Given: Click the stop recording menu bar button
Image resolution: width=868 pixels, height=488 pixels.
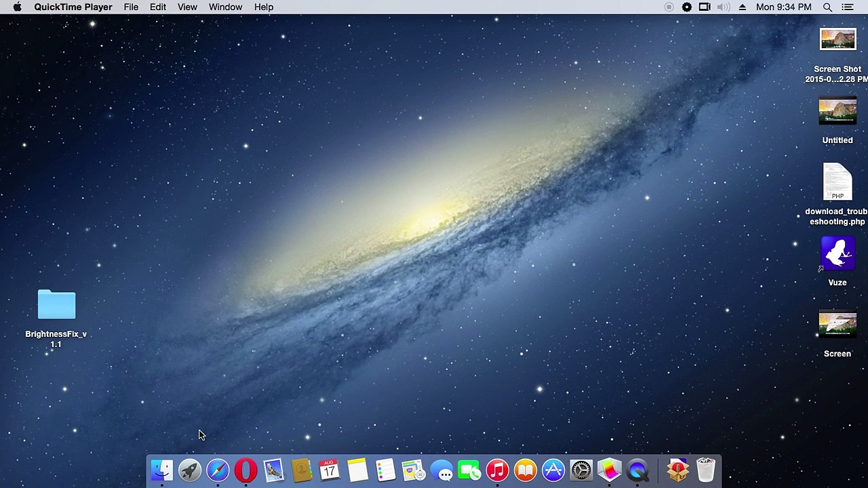Looking at the screenshot, I should click(669, 7).
